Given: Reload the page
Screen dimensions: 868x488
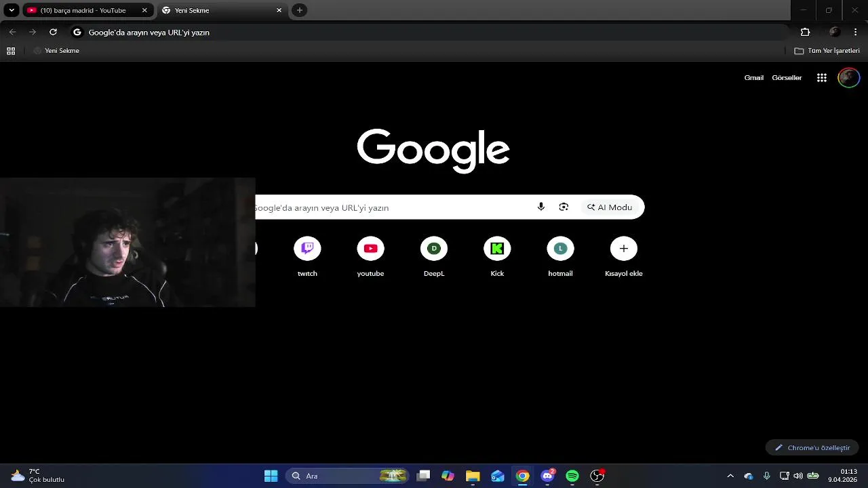Looking at the screenshot, I should point(53,32).
